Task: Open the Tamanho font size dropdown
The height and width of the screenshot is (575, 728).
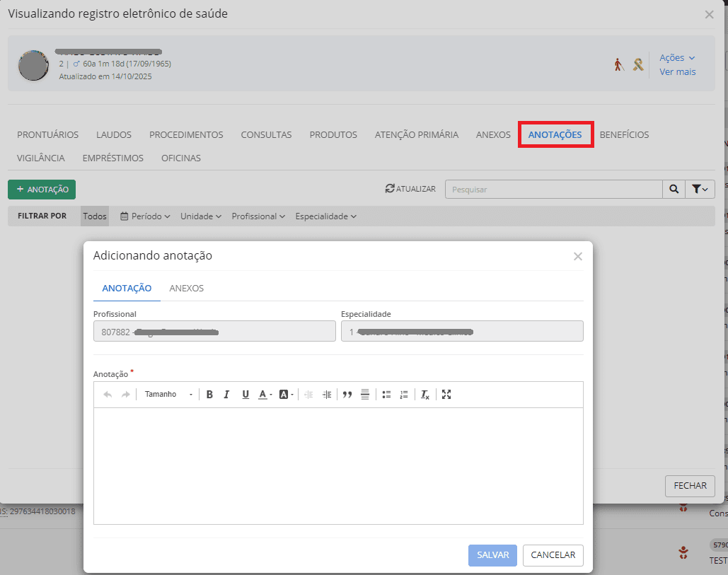Action: coord(168,395)
